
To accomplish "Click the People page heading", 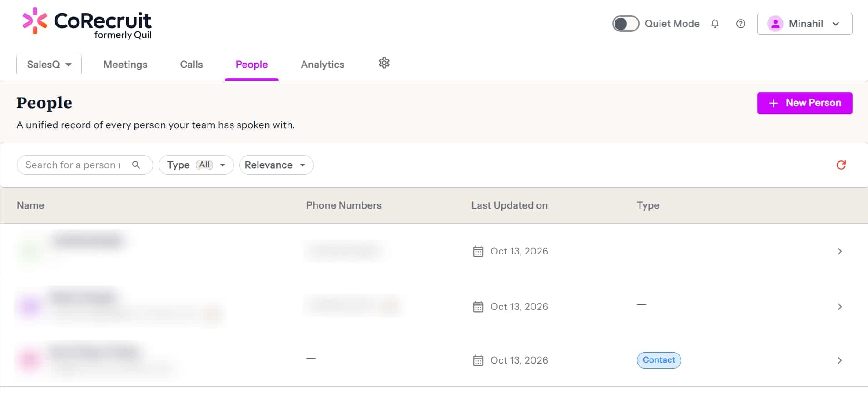I will pos(45,103).
